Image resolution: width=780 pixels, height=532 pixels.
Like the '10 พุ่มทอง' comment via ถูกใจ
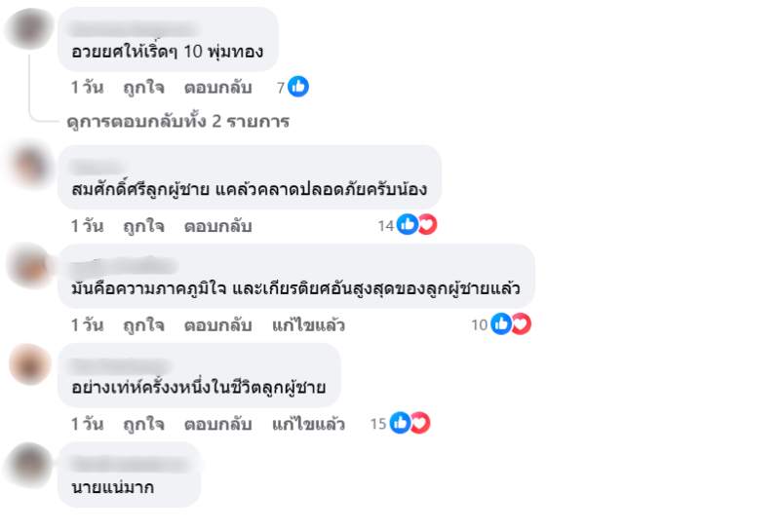click(143, 87)
